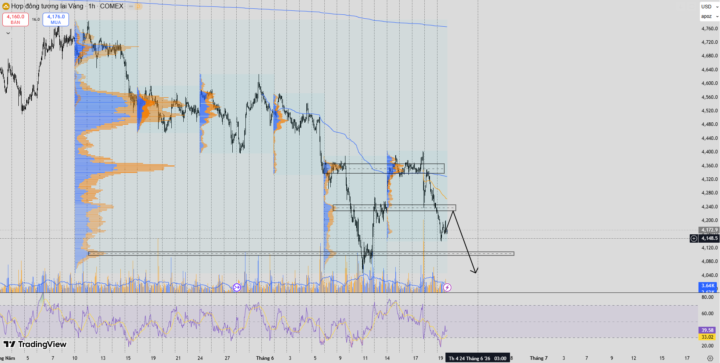This screenshot has height=363, width=720.
Task: Click the orange D badge next to COMEX
Action: tap(138, 6)
